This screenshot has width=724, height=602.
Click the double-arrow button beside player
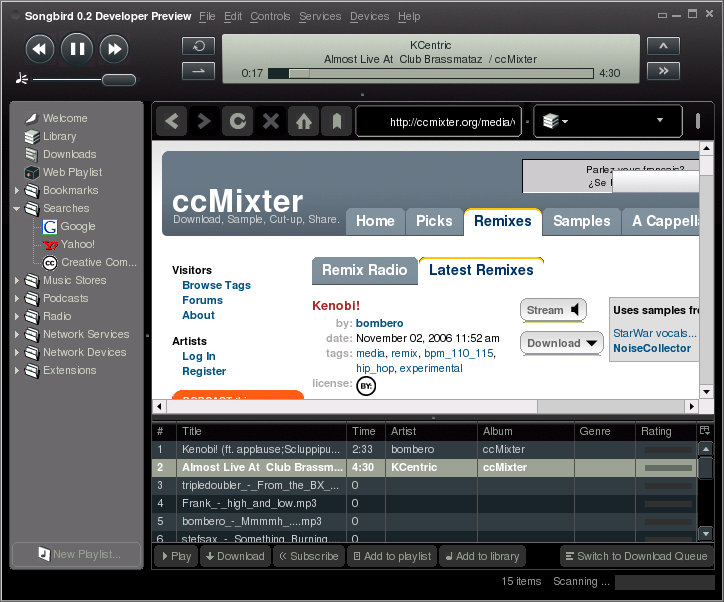664,71
